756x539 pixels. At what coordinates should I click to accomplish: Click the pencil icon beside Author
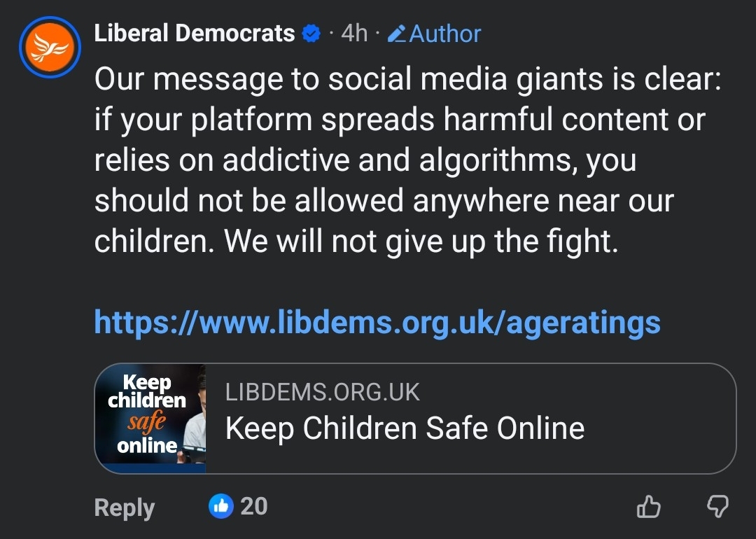(397, 33)
